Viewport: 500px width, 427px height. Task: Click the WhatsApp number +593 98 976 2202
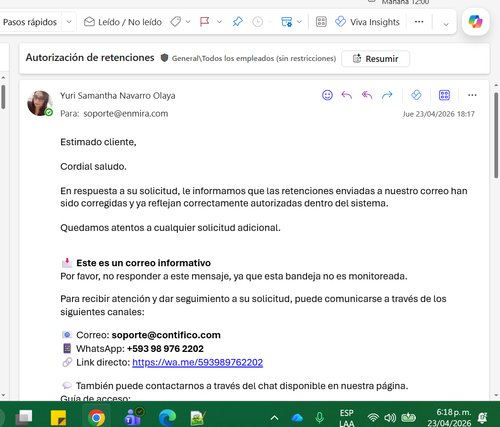click(x=165, y=349)
